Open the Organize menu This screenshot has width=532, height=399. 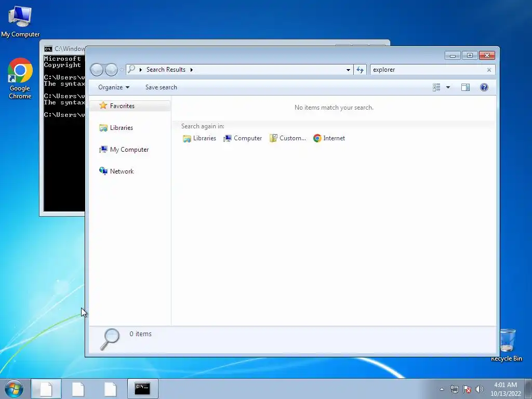pos(114,87)
